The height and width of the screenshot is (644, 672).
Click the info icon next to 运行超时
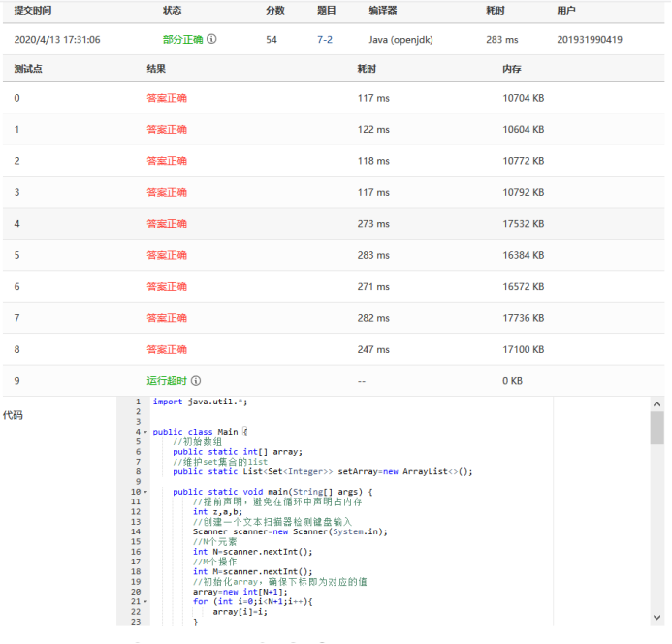pyautogui.click(x=196, y=381)
